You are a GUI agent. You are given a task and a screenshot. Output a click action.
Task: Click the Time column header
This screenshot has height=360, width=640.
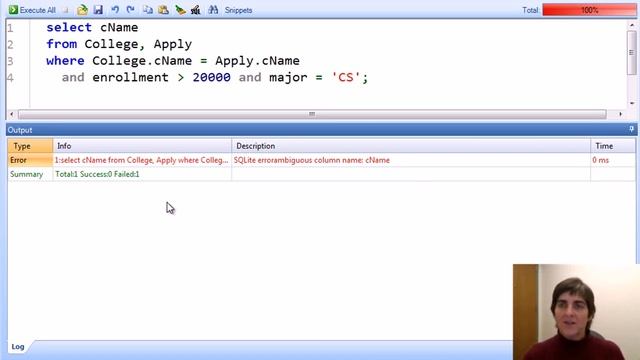coord(613,146)
